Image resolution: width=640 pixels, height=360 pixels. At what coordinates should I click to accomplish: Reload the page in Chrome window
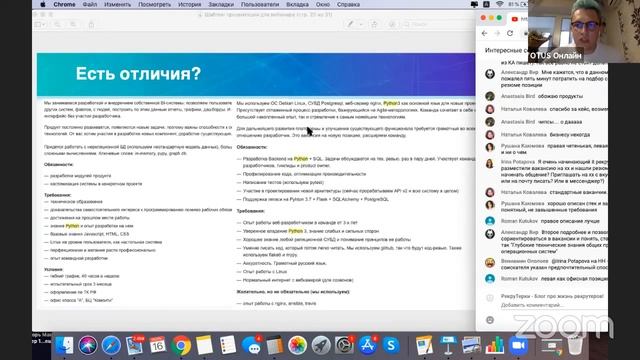[510, 33]
